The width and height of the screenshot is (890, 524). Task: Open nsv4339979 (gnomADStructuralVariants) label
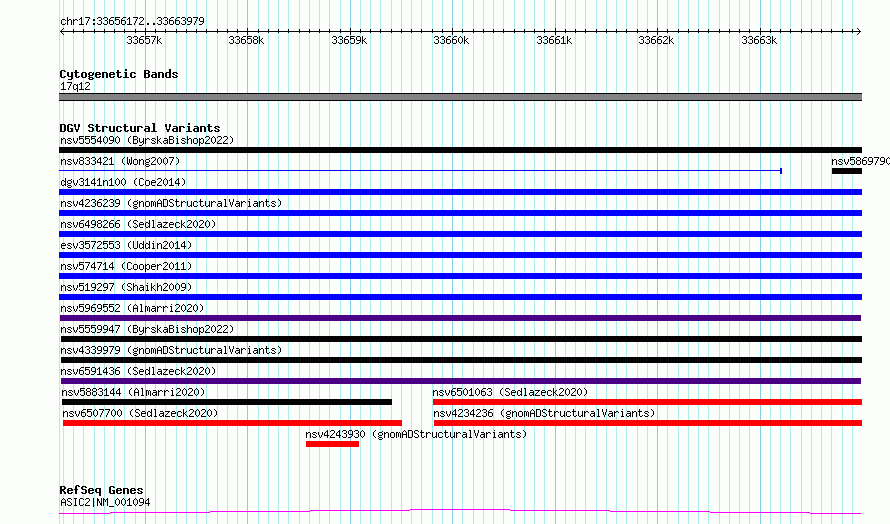pyautogui.click(x=171, y=350)
